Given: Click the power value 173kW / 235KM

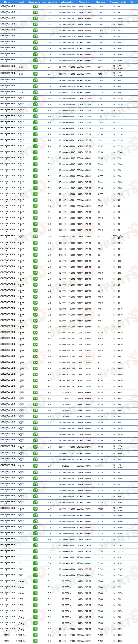Looking at the screenshot, I should [x=84, y=435].
